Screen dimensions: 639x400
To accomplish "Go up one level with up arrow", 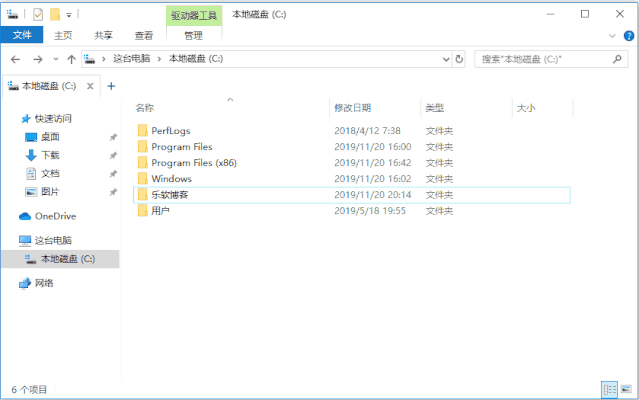I will pos(71,59).
